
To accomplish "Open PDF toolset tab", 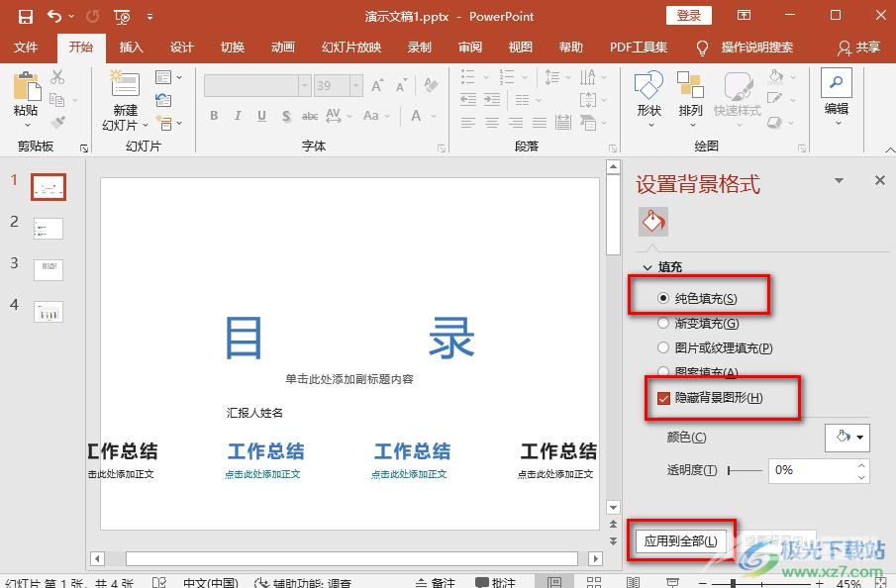I will (x=639, y=48).
